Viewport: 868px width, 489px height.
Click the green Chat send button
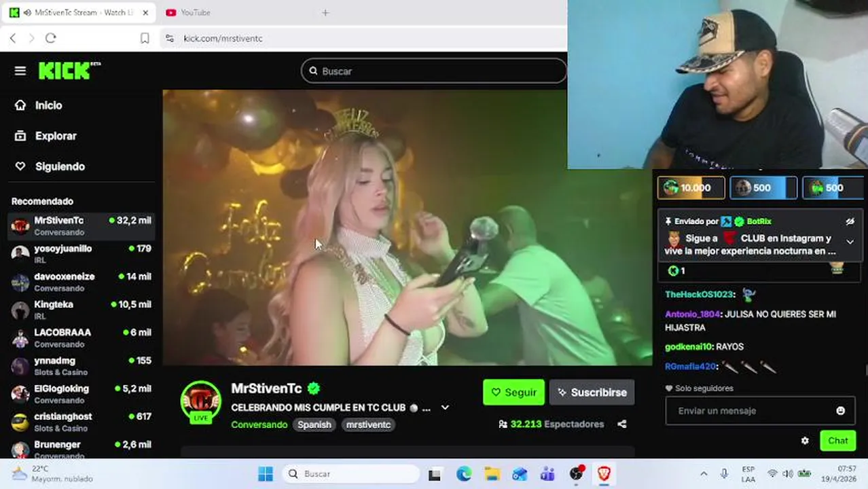pyautogui.click(x=837, y=441)
